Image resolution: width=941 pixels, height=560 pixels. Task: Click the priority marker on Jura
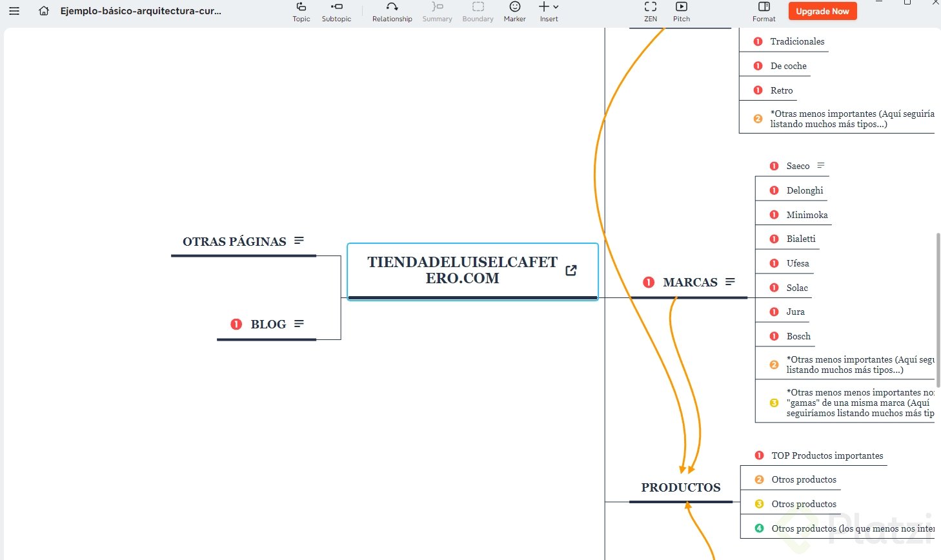coord(774,312)
